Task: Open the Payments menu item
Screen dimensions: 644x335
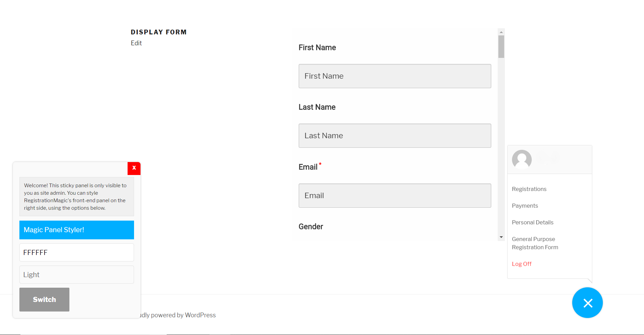Action: 525,206
